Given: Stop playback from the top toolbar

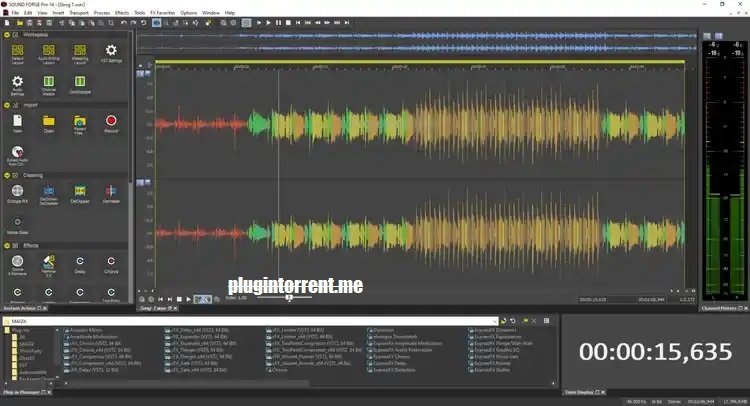Looking at the screenshot, I should pyautogui.click(x=288, y=22).
